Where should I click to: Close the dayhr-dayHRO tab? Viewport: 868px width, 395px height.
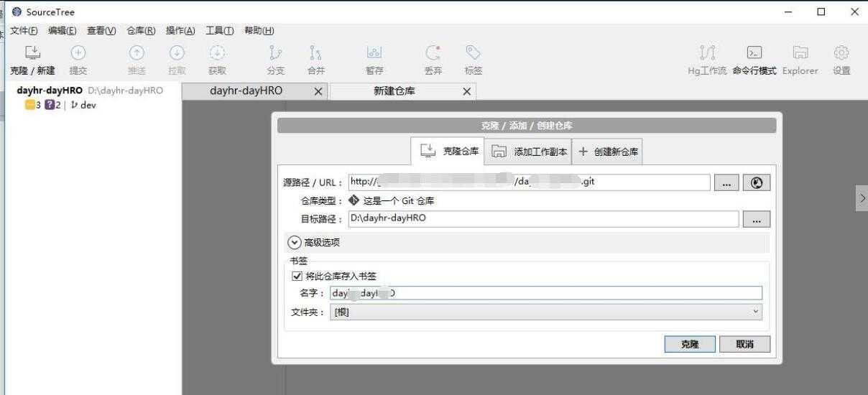[318, 91]
